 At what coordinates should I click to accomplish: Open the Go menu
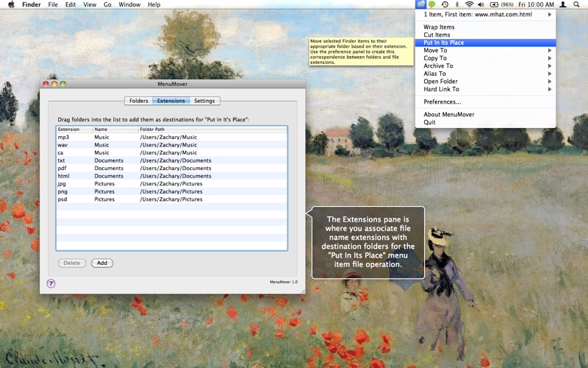[107, 4]
